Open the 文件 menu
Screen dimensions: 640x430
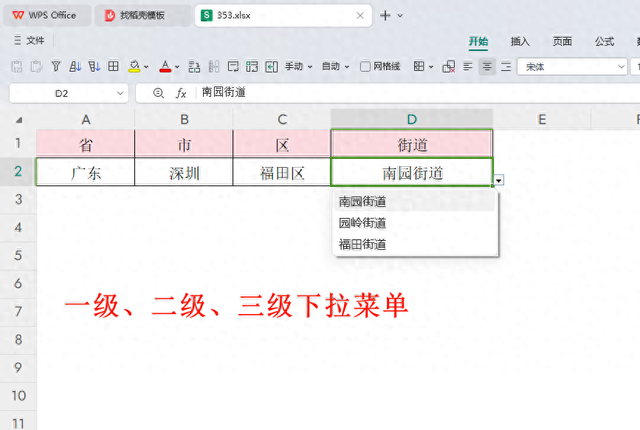click(29, 40)
